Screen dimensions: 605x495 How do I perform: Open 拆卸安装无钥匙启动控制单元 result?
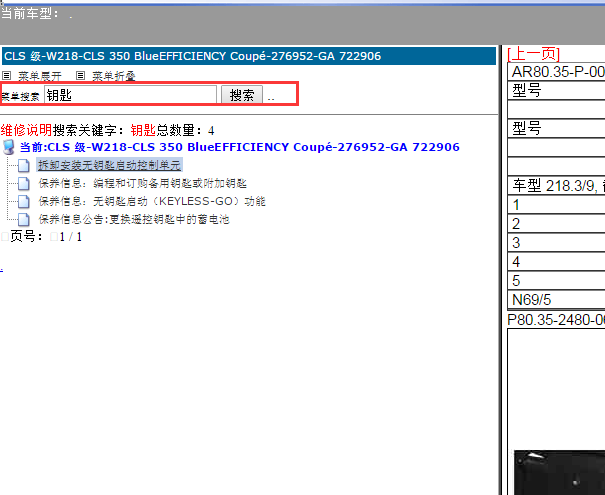pyautogui.click(x=110, y=165)
